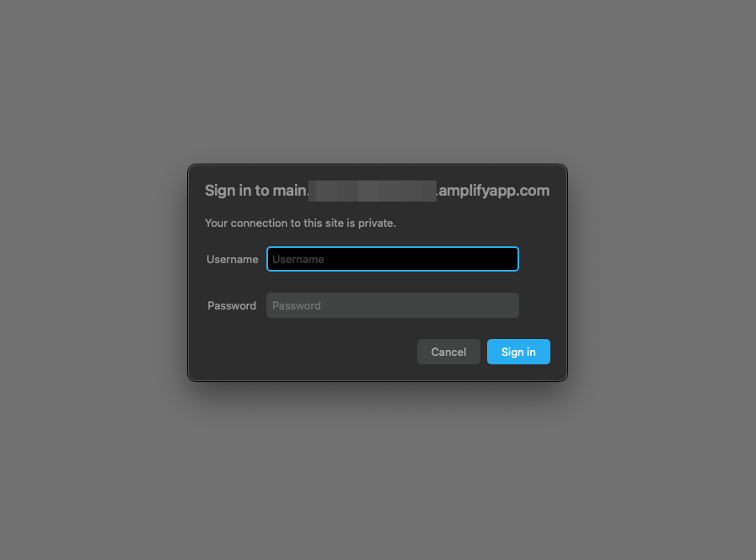Click the Username placeholder text inside the field
Image resolution: width=756 pixels, height=560 pixels.
(298, 260)
